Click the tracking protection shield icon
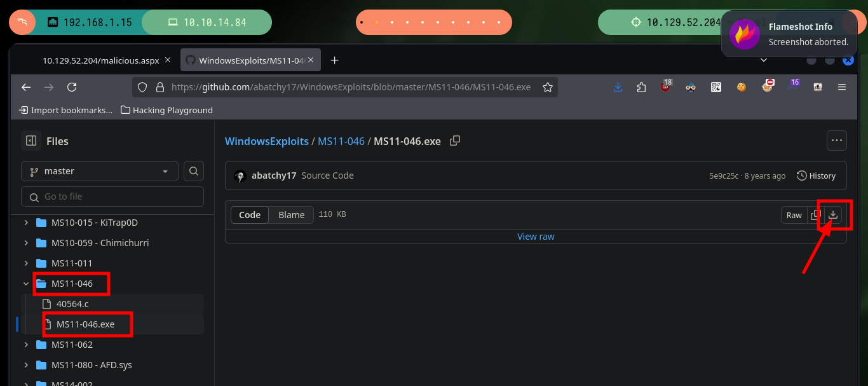The width and height of the screenshot is (868, 386). click(x=142, y=87)
